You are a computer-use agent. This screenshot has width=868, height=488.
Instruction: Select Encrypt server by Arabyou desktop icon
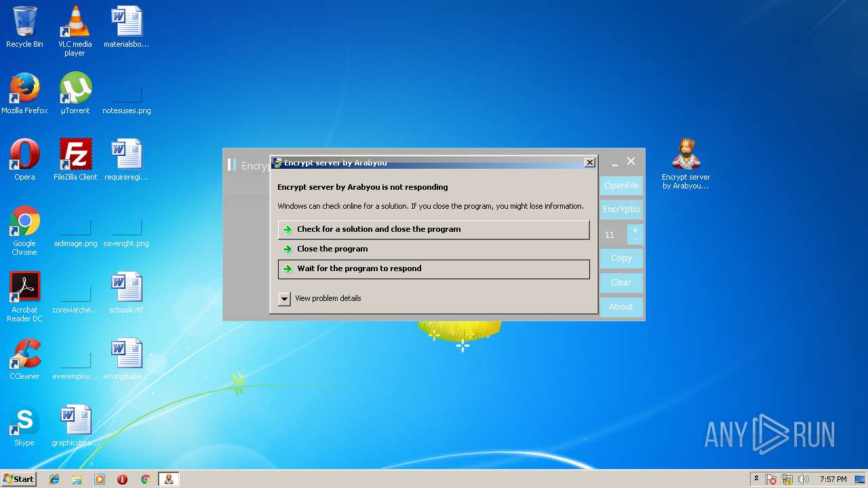pos(686,164)
